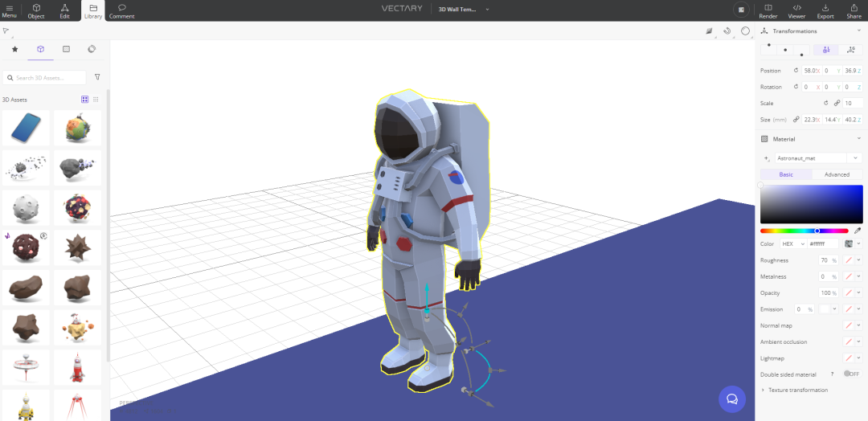
Task: Click the Export download icon
Action: point(825,7)
